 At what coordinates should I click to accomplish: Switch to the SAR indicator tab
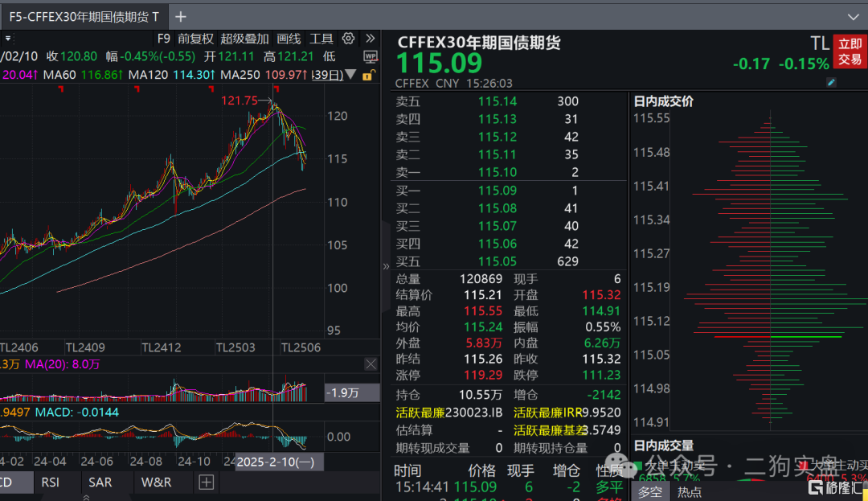[x=100, y=483]
